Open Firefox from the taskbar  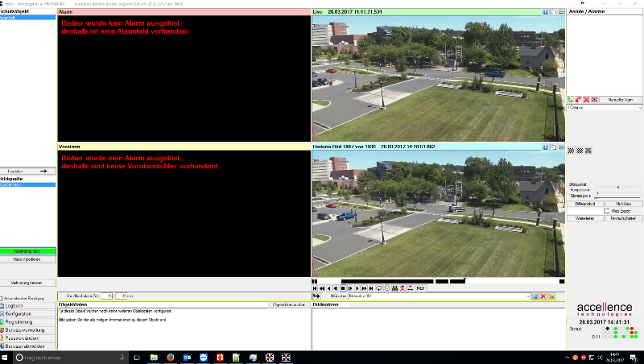[x=170, y=358]
